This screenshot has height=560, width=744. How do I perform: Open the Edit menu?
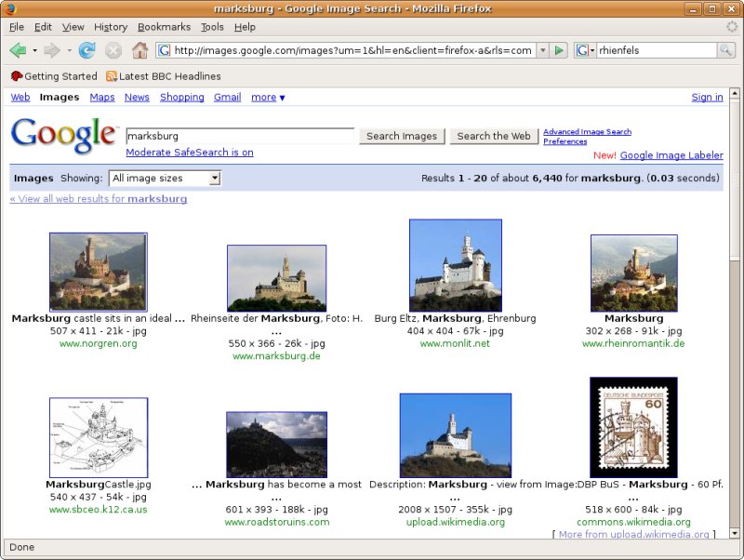(x=43, y=27)
